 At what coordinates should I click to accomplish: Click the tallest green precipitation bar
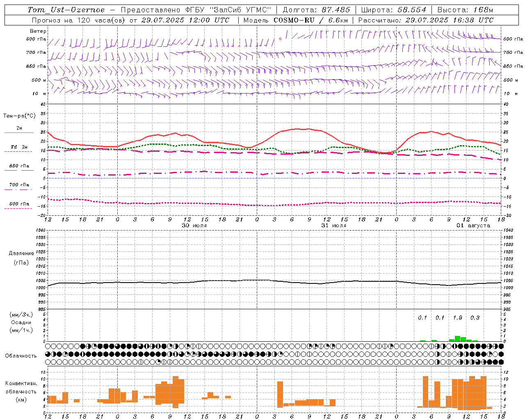point(457,338)
